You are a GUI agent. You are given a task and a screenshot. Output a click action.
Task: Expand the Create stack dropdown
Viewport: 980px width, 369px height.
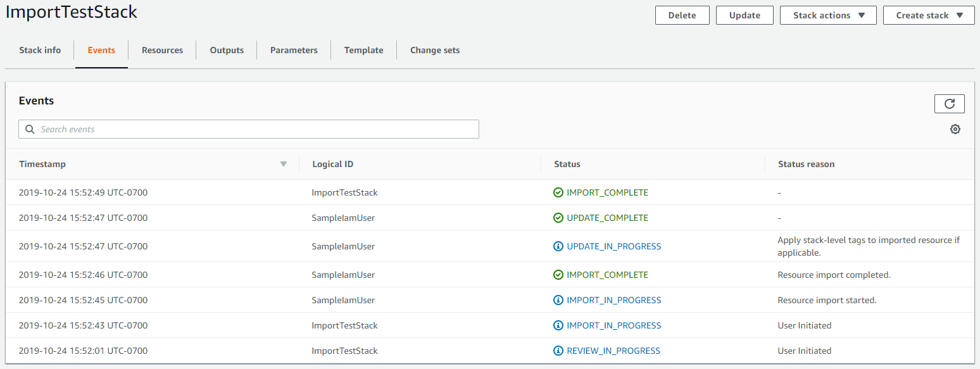tap(928, 15)
